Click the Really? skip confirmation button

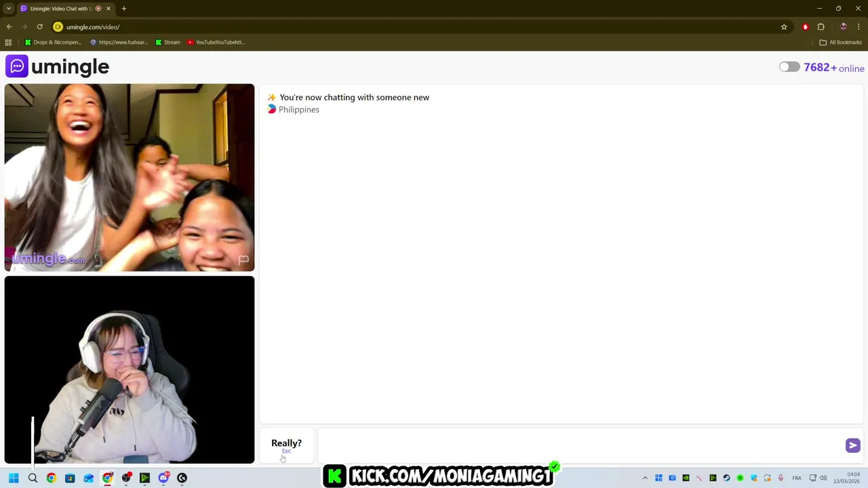(286, 445)
